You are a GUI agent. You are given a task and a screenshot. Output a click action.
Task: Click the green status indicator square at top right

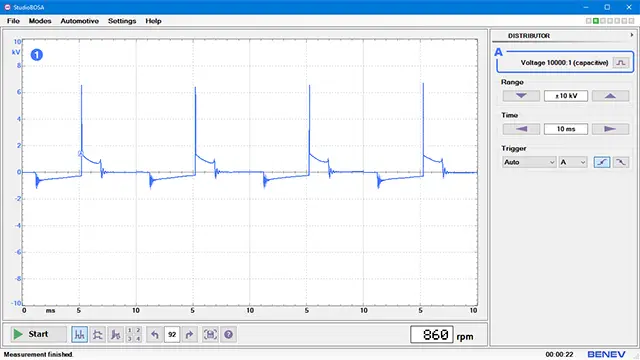click(x=596, y=21)
